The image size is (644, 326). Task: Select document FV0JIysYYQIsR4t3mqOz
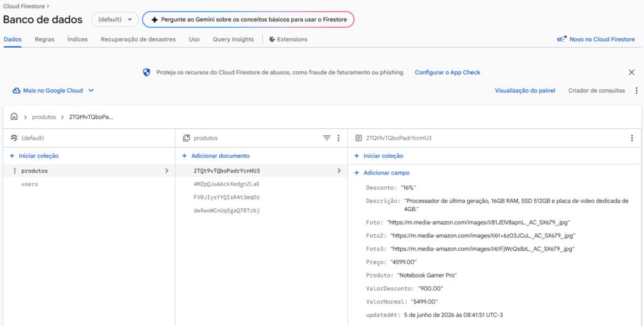point(226,198)
